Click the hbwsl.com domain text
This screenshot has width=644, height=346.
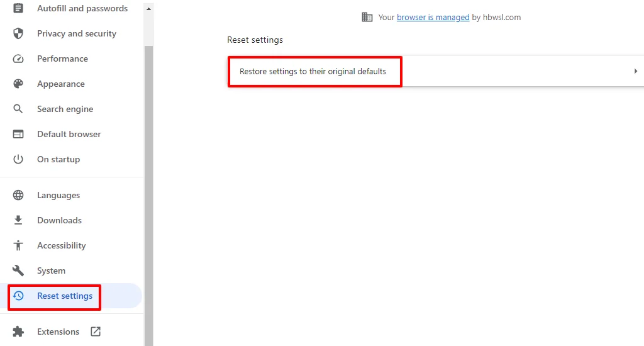click(502, 17)
